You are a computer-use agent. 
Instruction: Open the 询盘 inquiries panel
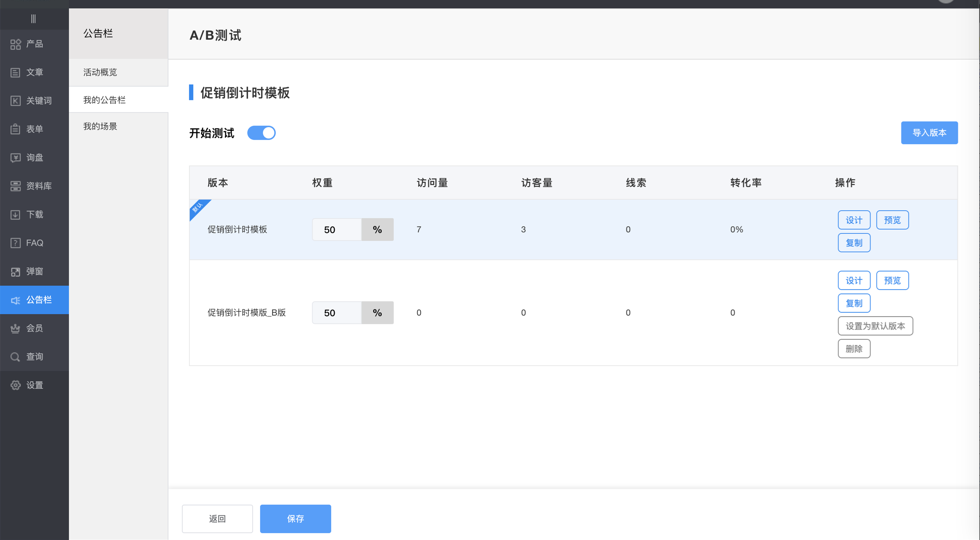click(x=34, y=157)
